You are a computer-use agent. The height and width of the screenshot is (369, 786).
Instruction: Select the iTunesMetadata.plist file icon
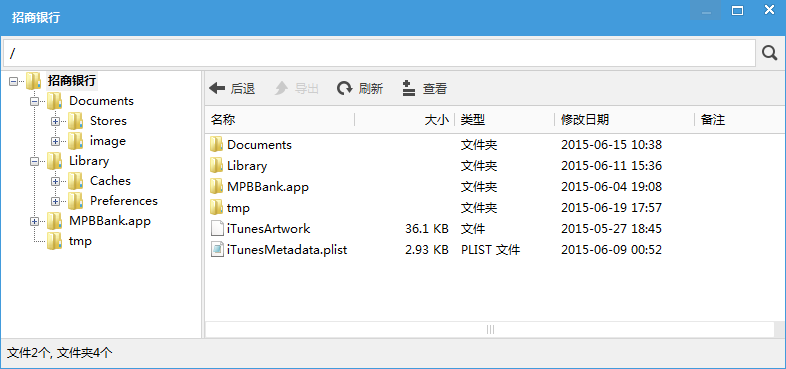point(217,250)
